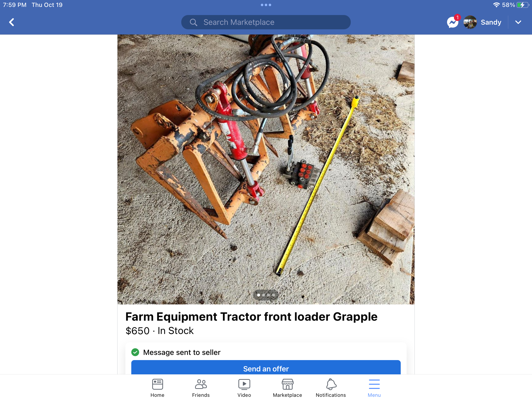Go to Home tab
This screenshot has height=399, width=532.
click(x=157, y=388)
